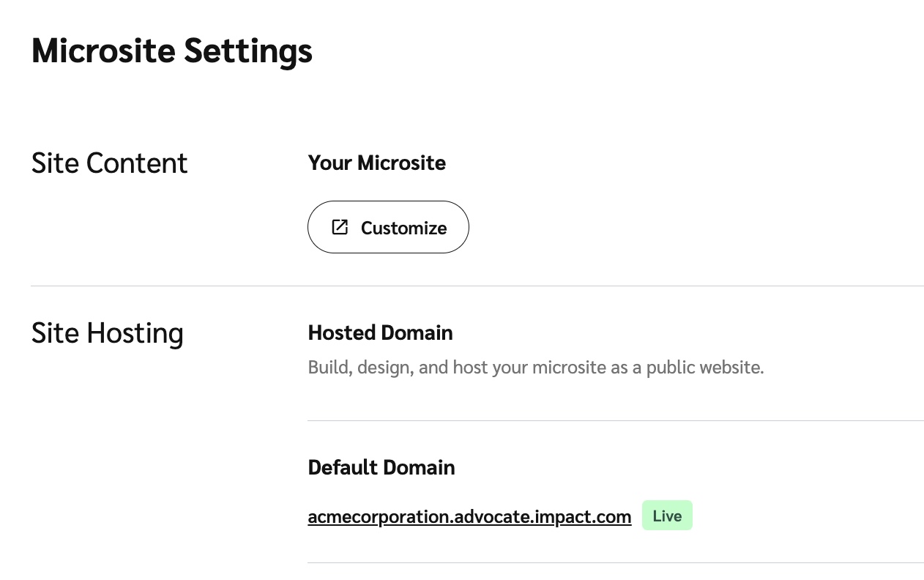Click the Microsite Settings page title
The image size is (924, 580).
tap(172, 51)
